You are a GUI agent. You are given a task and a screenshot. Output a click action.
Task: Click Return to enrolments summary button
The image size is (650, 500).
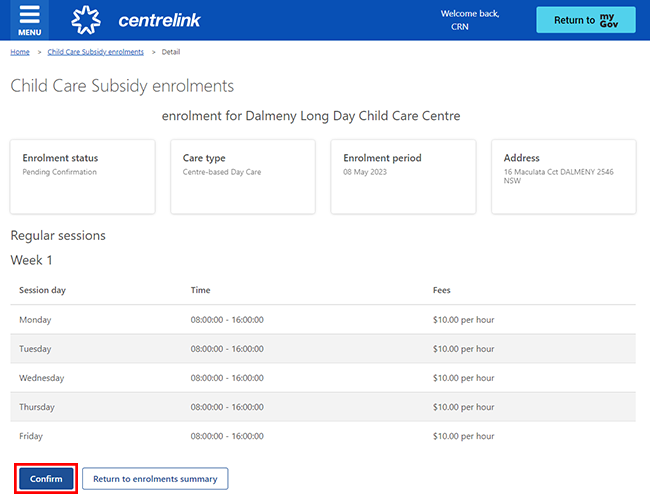[x=155, y=479]
